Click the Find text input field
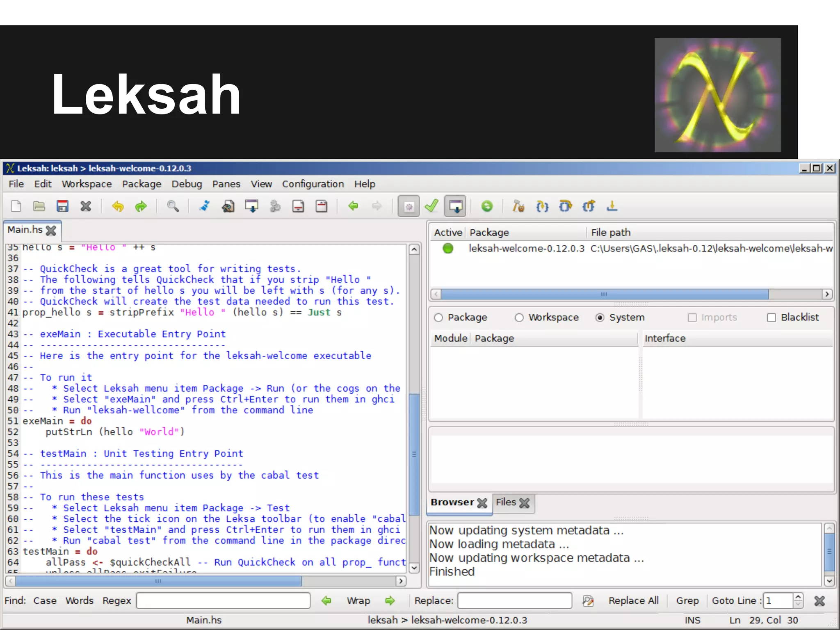This screenshot has width=840, height=630. (223, 601)
